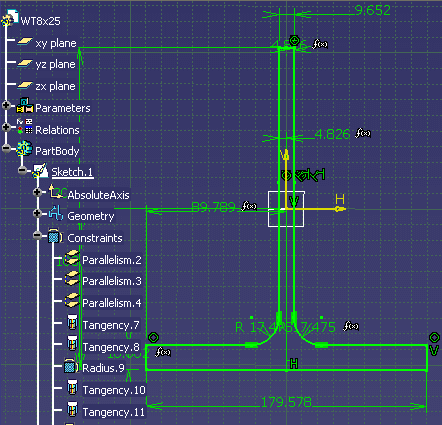Click the xy plane icon

point(25,41)
